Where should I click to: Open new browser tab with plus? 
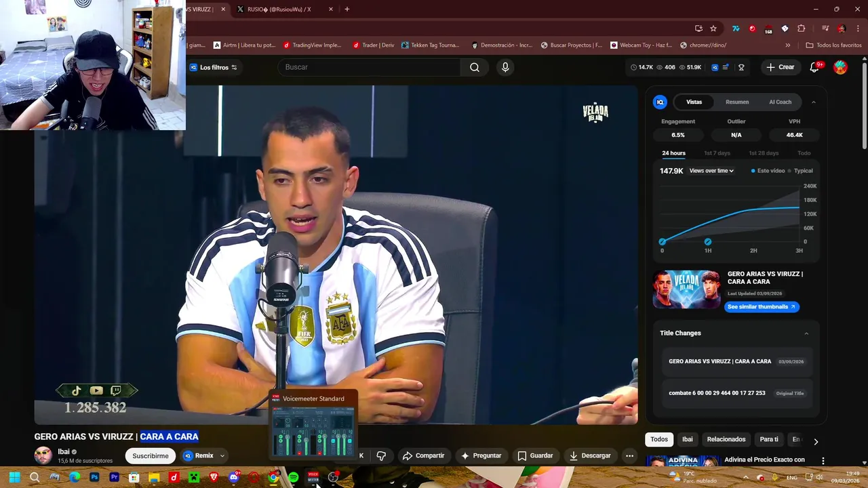(347, 9)
